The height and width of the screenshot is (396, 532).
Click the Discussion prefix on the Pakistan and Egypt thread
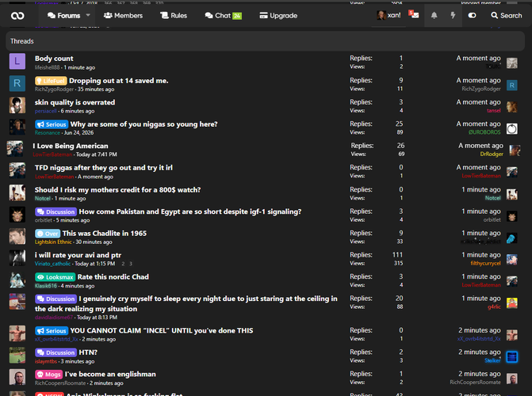point(55,212)
